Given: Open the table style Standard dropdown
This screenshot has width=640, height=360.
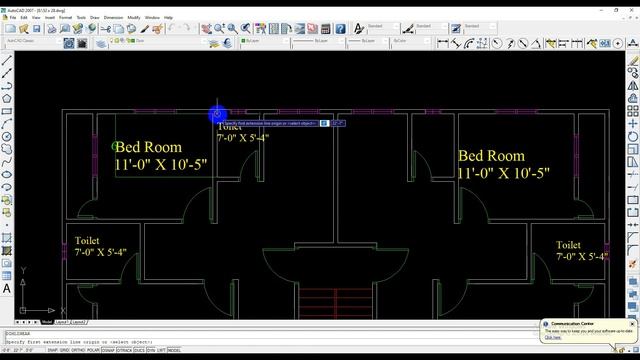Looking at the screenshot, I should click(x=480, y=27).
